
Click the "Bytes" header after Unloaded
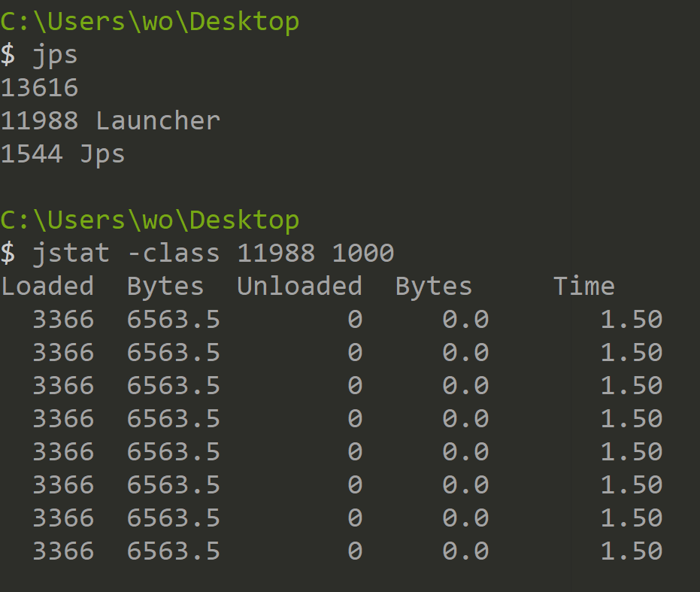coord(434,287)
